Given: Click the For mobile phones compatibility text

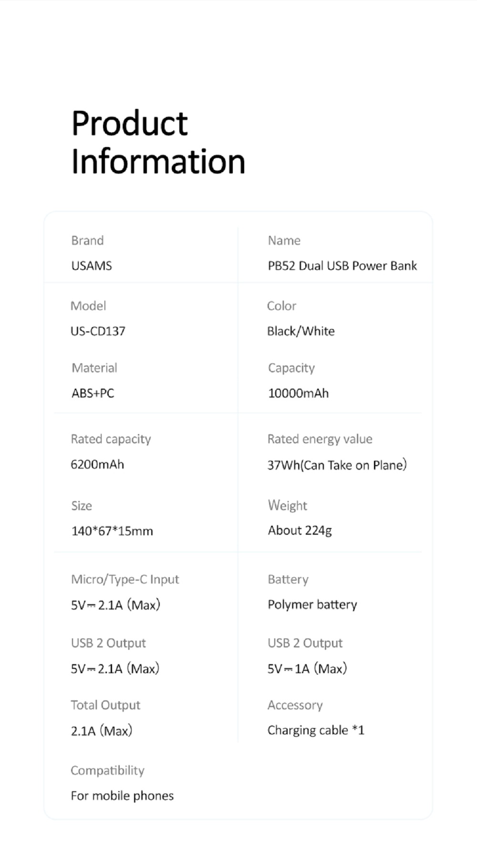Looking at the screenshot, I should pos(122,796).
